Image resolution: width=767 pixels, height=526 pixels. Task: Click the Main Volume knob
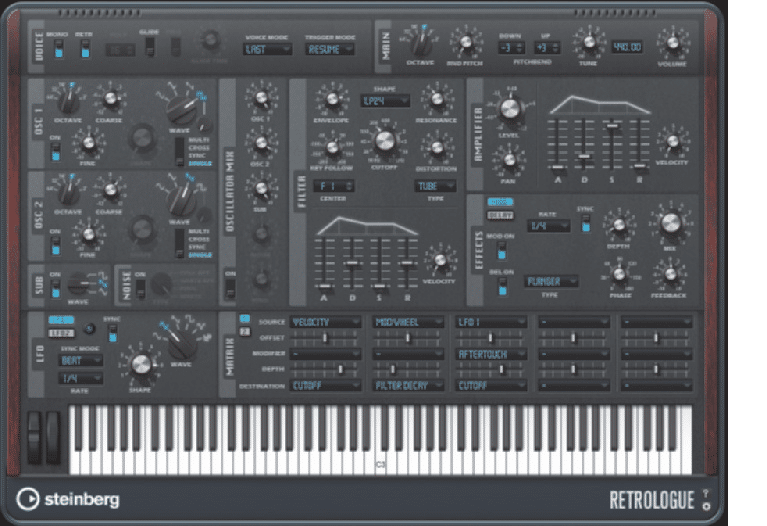tap(673, 43)
